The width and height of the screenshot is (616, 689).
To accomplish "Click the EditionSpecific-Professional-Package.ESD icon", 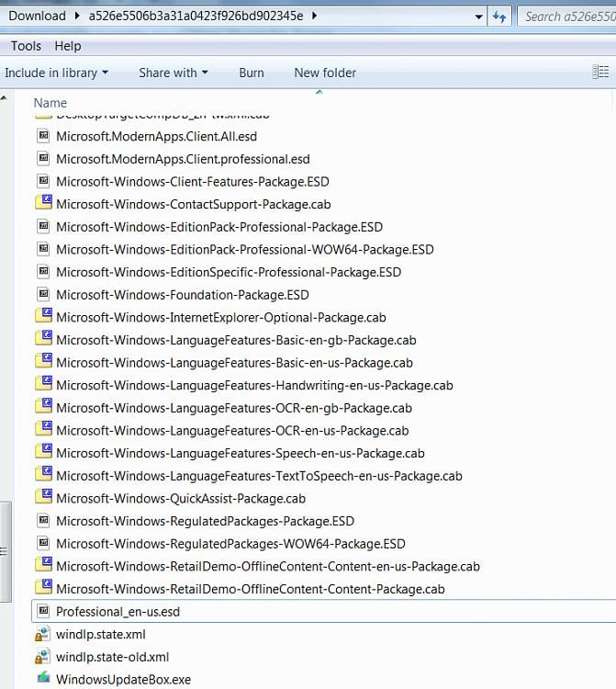I will (43, 272).
